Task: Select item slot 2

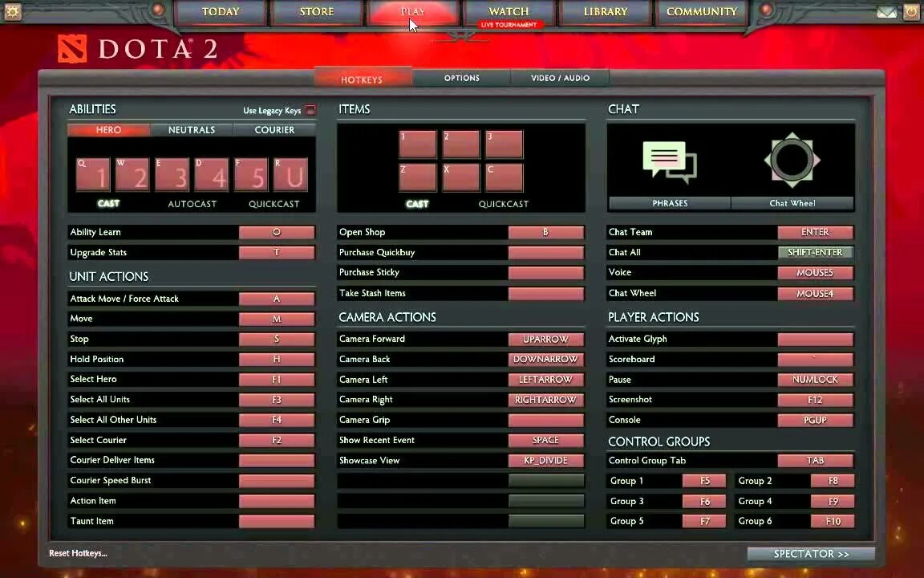Action: [x=461, y=144]
